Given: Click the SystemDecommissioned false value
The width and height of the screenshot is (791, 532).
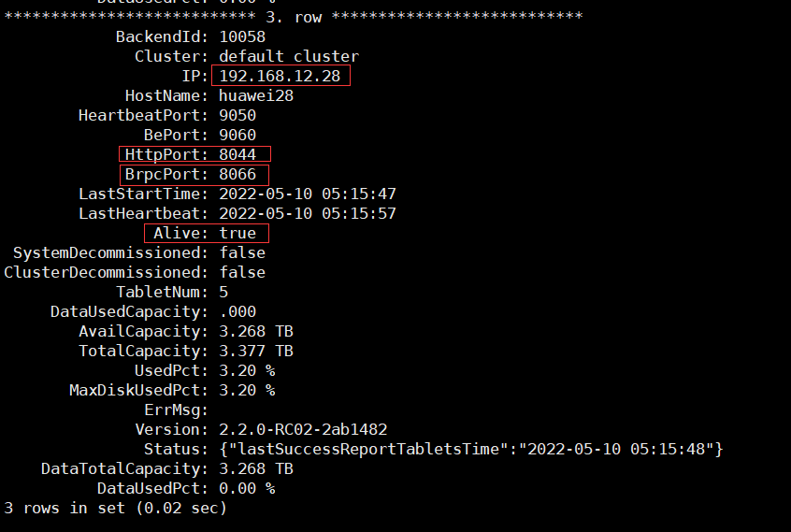Looking at the screenshot, I should click(242, 252).
